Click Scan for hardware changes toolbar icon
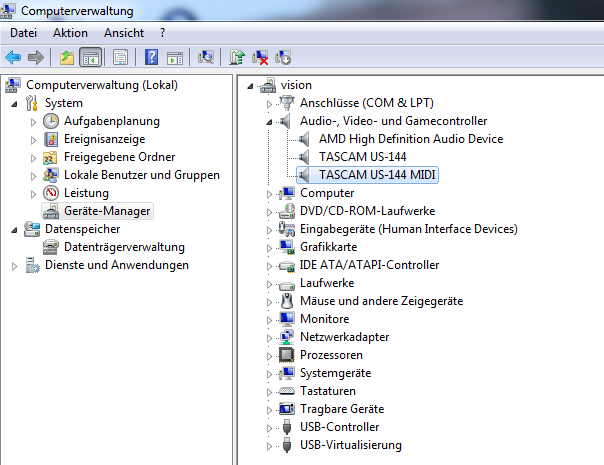 pos(206,57)
